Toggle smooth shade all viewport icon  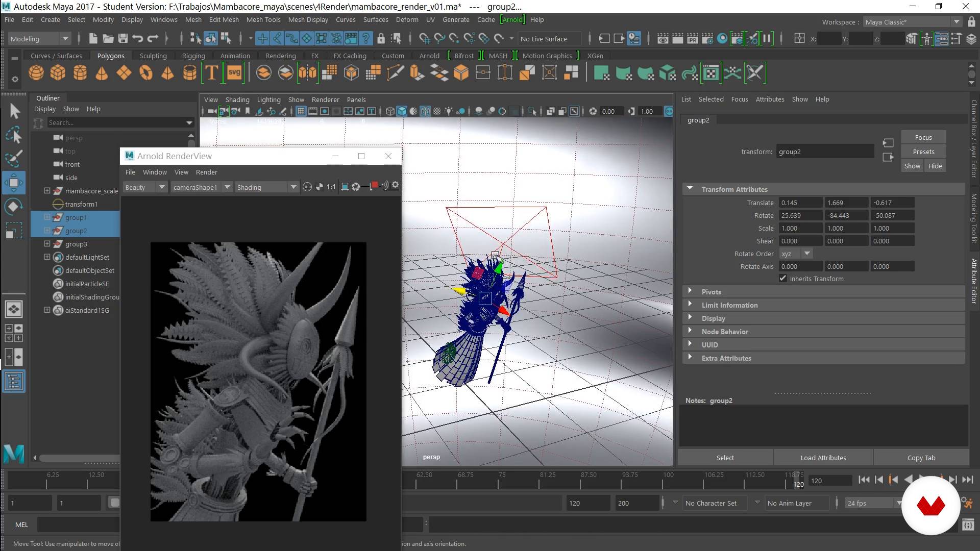[402, 111]
